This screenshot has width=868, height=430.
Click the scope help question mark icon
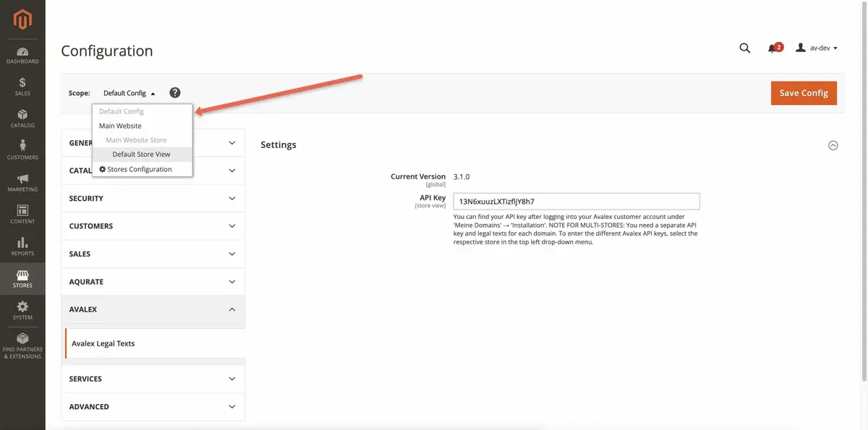pyautogui.click(x=175, y=93)
